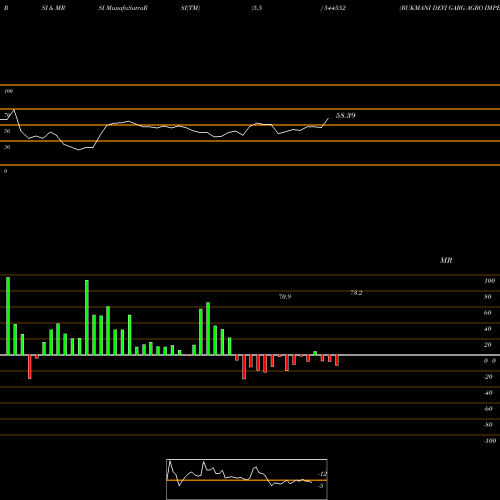Click the '60' label on MR axis
Screen dimensions: 500x500
(488, 313)
